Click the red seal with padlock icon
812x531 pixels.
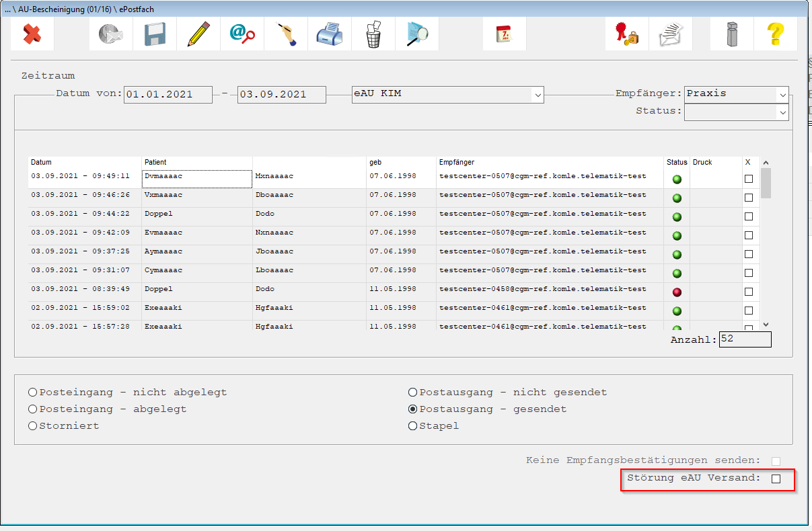coord(626,34)
